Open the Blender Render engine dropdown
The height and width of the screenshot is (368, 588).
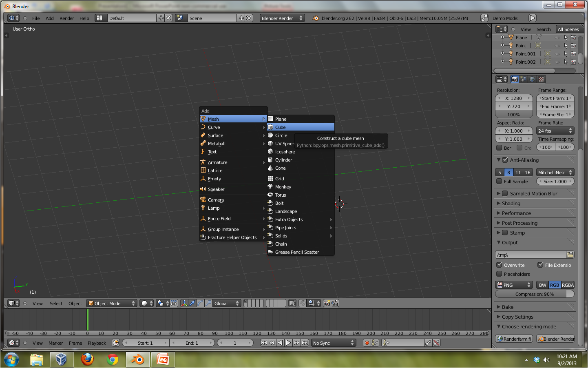282,18
